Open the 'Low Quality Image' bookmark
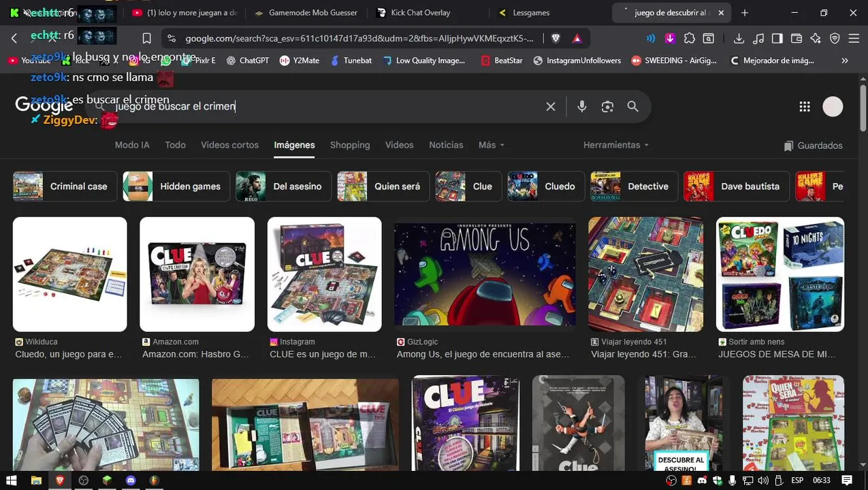 (x=423, y=61)
